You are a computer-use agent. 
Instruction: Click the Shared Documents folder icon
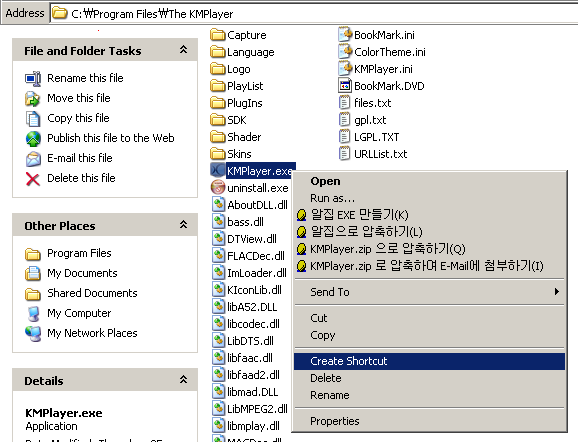[33, 294]
